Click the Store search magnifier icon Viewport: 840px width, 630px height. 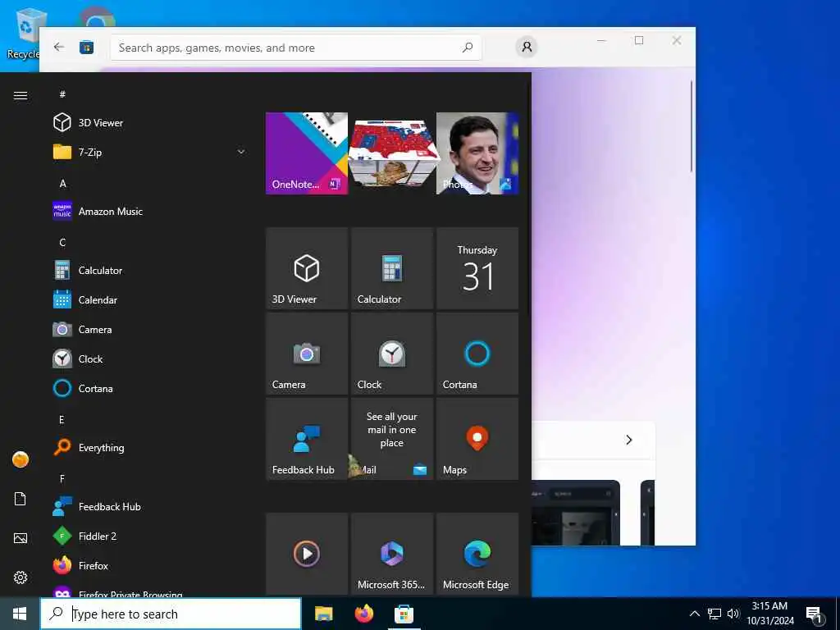(468, 47)
